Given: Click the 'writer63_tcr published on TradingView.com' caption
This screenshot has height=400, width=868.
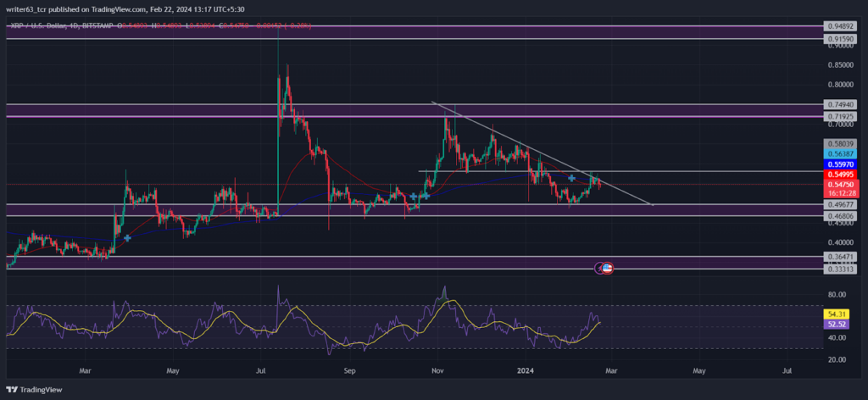Looking at the screenshot, I should click(x=75, y=8).
